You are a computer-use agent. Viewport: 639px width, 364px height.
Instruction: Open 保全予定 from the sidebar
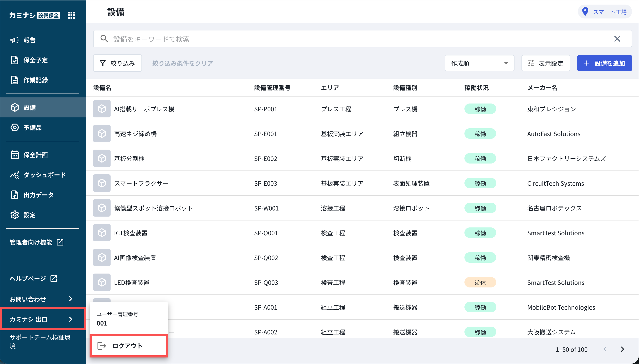(x=35, y=60)
